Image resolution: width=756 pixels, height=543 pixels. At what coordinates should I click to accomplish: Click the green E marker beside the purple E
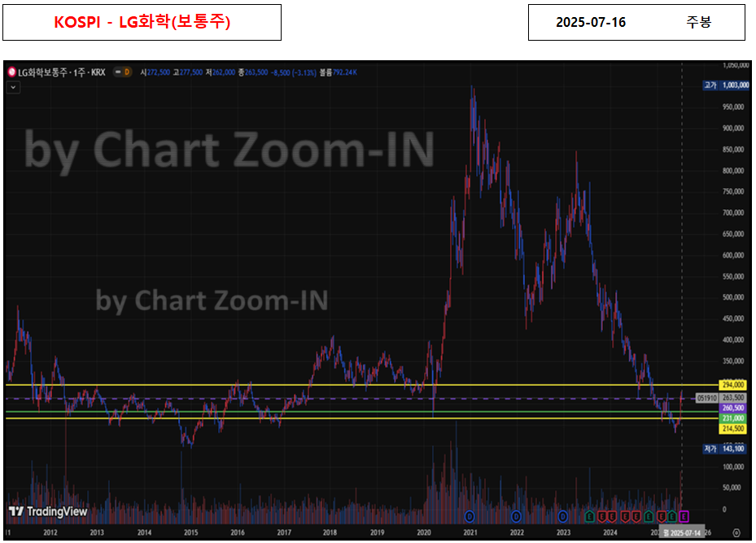(x=672, y=516)
